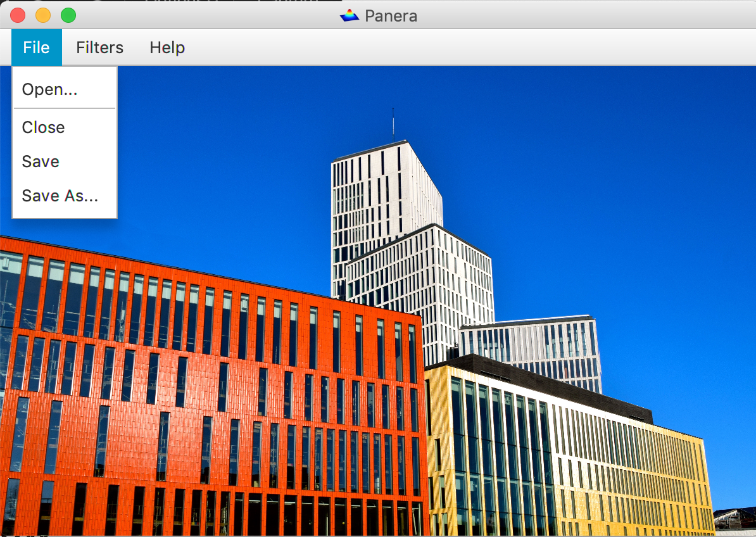Maximize the window with the green button

pyautogui.click(x=68, y=15)
